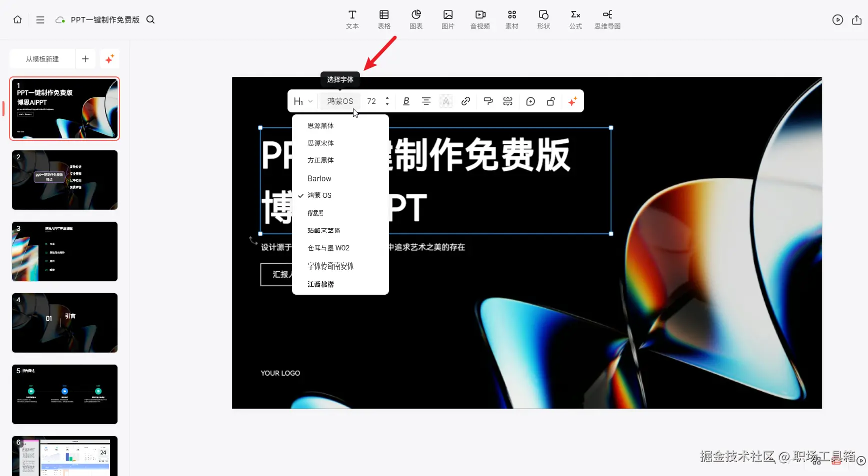Image resolution: width=868 pixels, height=476 pixels.
Task: Open the hamburger menu
Action: click(x=40, y=20)
